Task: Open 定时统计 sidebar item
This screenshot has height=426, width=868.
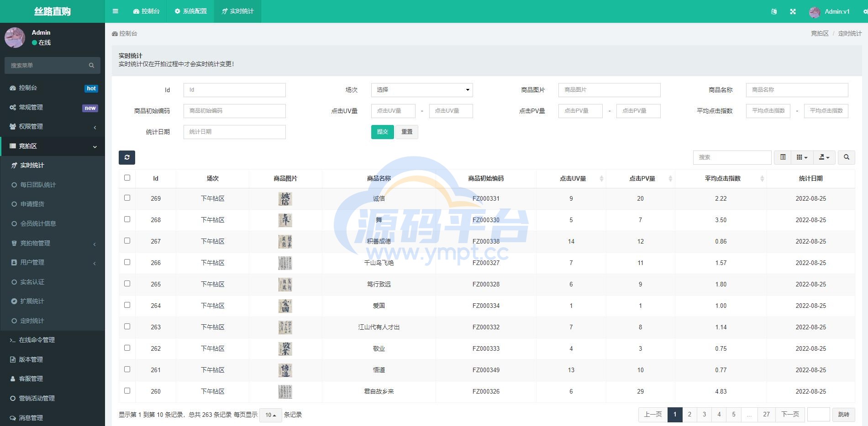Action: (53, 321)
